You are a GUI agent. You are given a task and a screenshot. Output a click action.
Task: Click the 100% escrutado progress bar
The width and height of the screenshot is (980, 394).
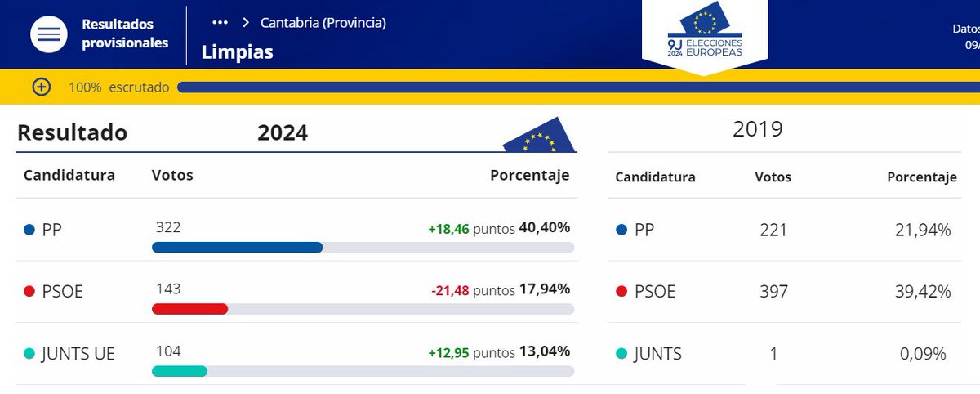578,87
